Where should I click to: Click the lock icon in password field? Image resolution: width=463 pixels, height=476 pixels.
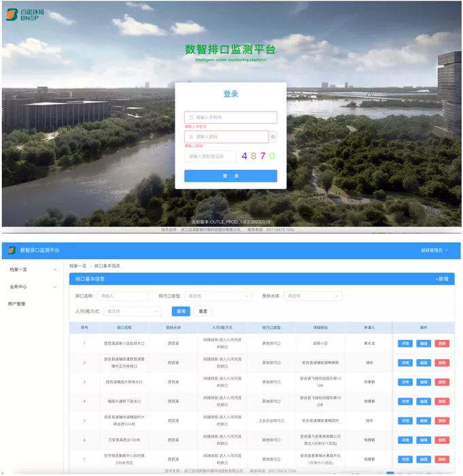point(191,137)
